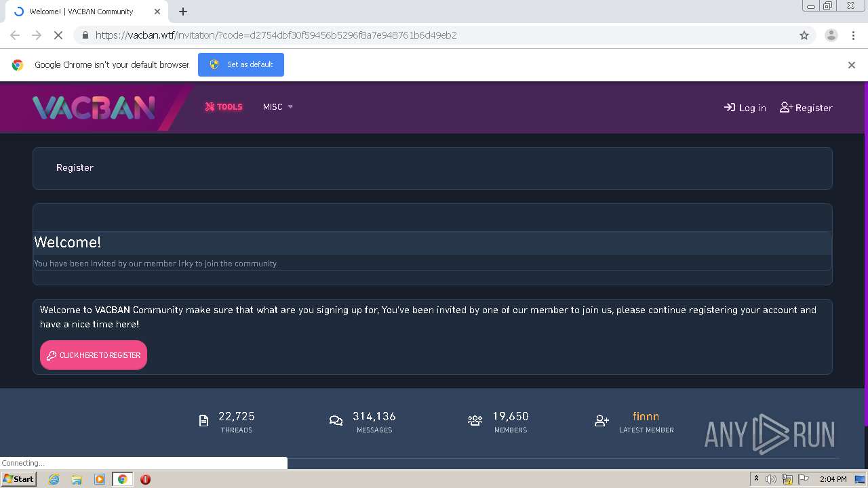The image size is (868, 488).
Task: Open the network tray icon
Action: tap(787, 479)
